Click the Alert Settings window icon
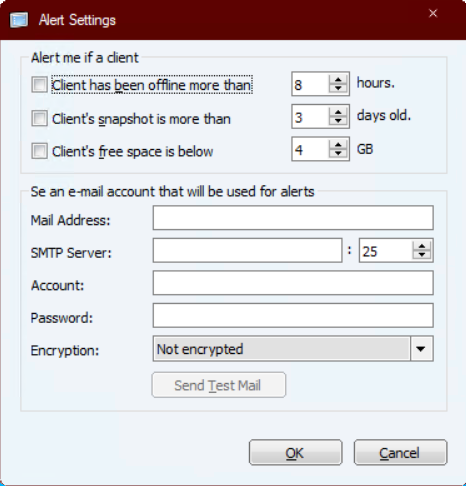466x486 pixels. pos(19,20)
